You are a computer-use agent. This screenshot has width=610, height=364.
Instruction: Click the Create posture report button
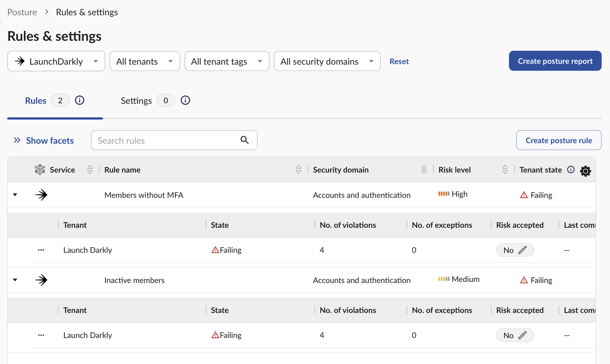[x=555, y=61]
